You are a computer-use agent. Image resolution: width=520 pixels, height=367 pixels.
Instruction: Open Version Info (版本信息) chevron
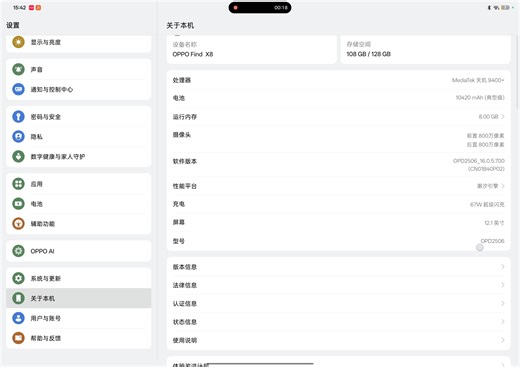pyautogui.click(x=503, y=267)
